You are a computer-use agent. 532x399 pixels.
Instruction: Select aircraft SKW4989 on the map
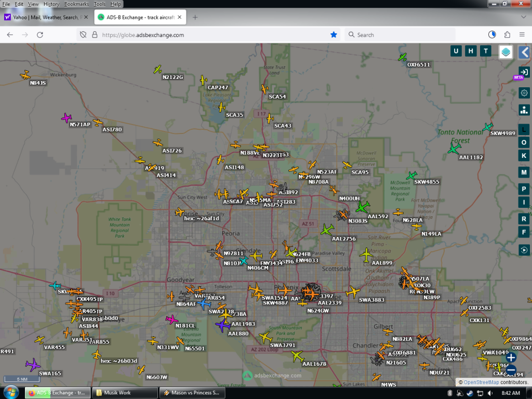(487, 127)
